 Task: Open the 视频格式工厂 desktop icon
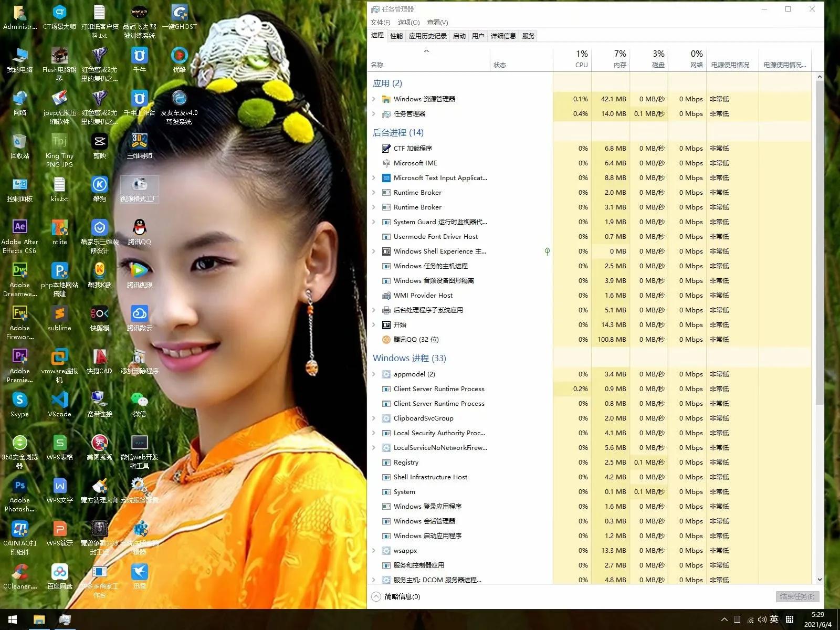pyautogui.click(x=139, y=189)
